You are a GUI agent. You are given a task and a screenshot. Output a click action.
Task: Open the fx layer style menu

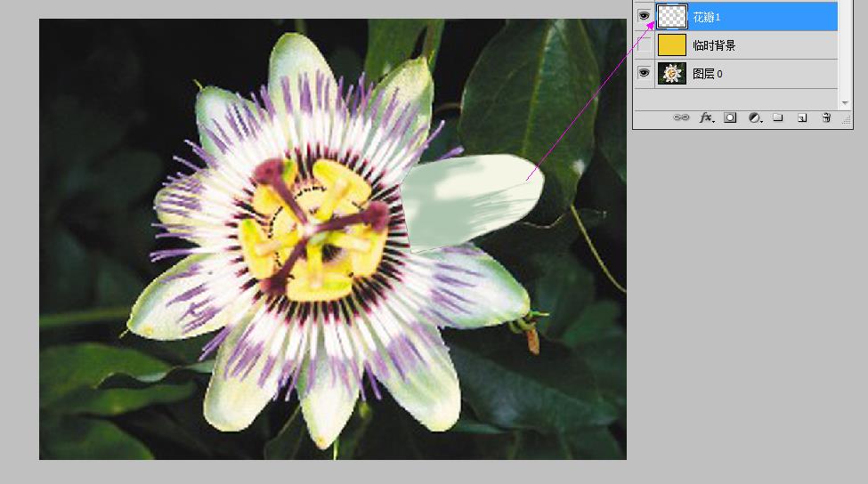(706, 117)
